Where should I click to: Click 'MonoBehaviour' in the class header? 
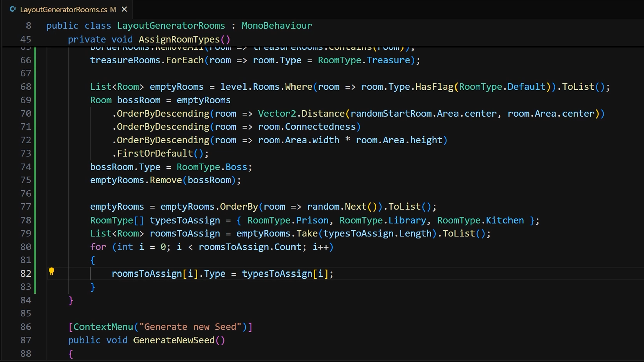point(277,26)
